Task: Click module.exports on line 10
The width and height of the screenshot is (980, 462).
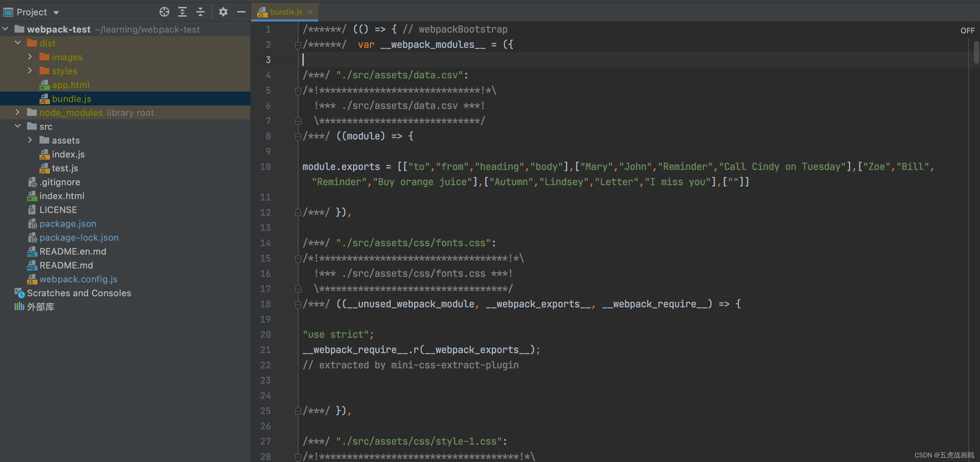Action: [341, 167]
